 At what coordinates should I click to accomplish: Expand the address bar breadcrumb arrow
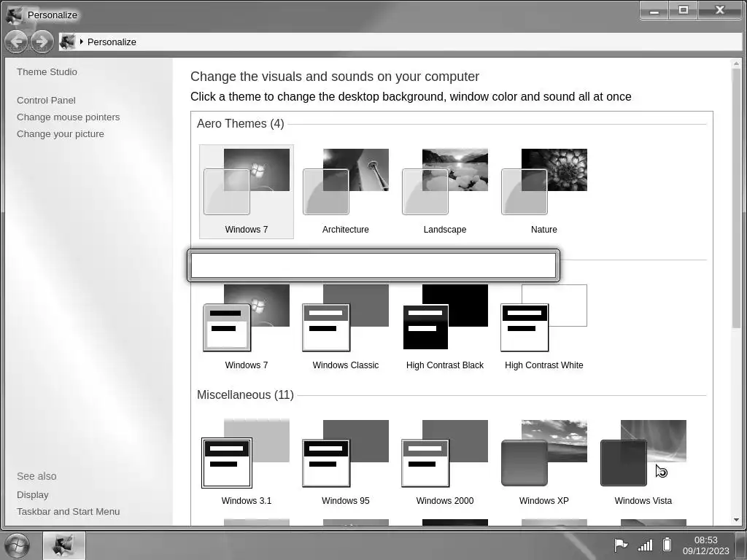point(82,42)
